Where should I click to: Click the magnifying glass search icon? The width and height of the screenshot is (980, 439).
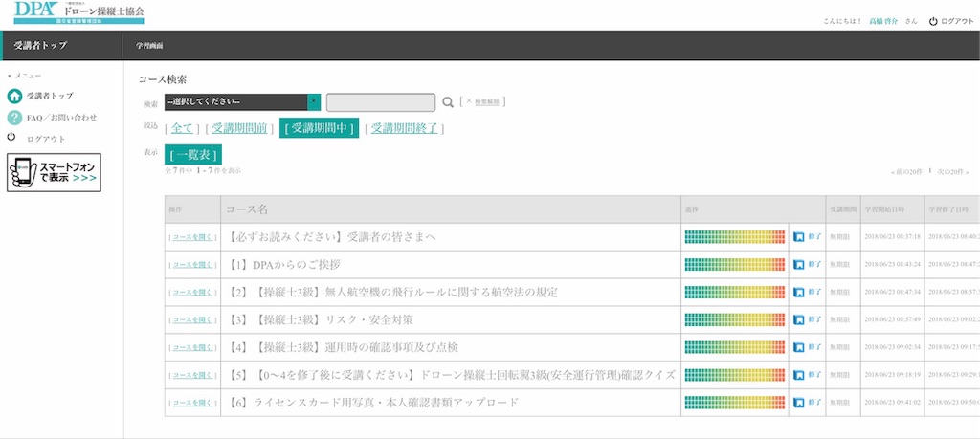(448, 102)
